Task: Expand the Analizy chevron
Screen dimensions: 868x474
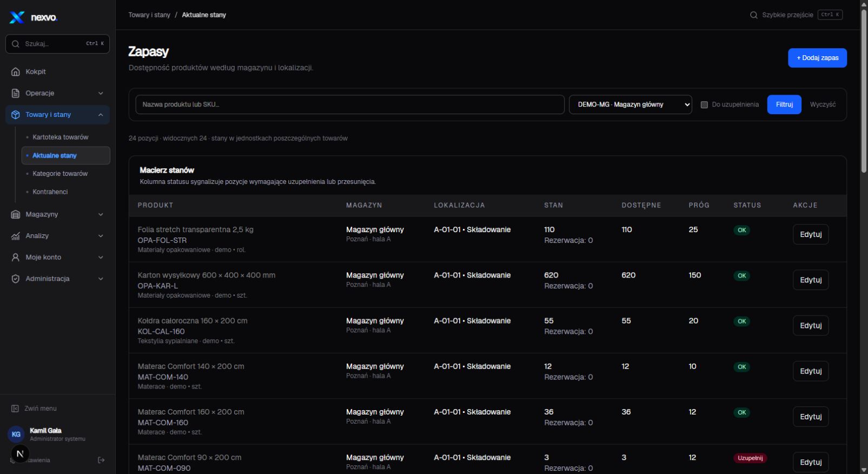Action: coord(101,236)
